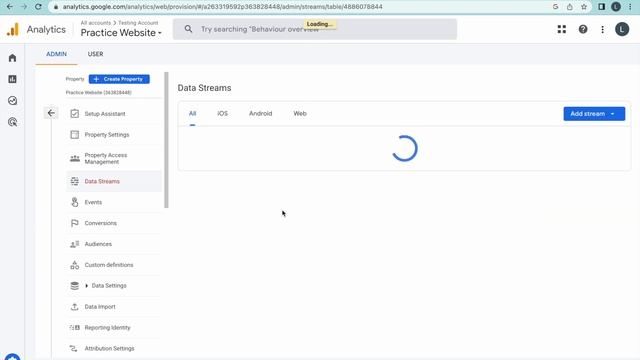The height and width of the screenshot is (360, 640).
Task: Open the Help question mark icon
Action: point(583,29)
